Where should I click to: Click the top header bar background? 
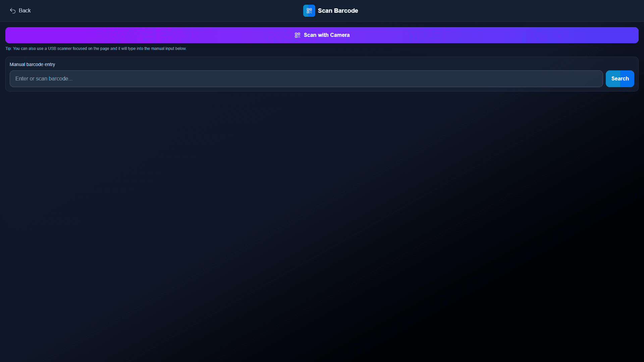(x=503, y=11)
